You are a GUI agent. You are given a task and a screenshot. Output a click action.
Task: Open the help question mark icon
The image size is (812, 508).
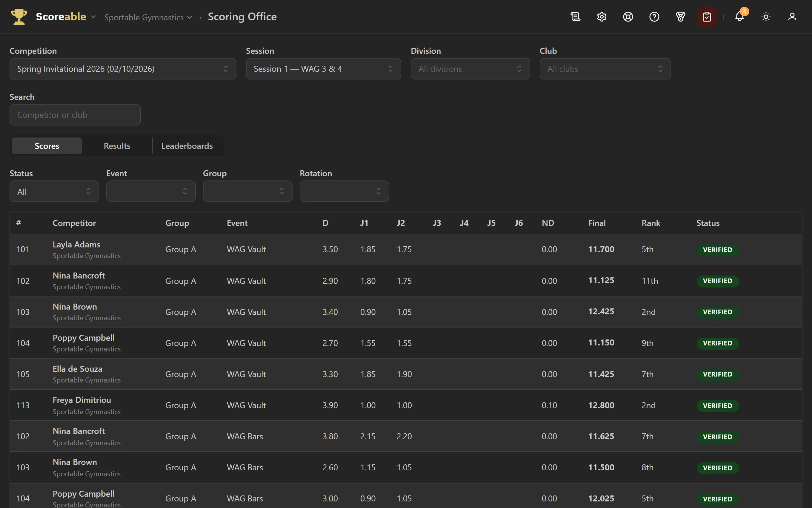tap(654, 16)
